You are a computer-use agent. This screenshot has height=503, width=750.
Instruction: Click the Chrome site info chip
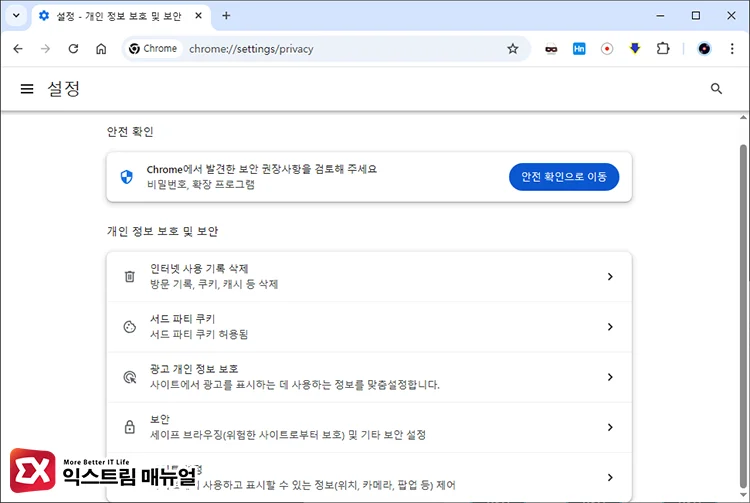click(153, 49)
